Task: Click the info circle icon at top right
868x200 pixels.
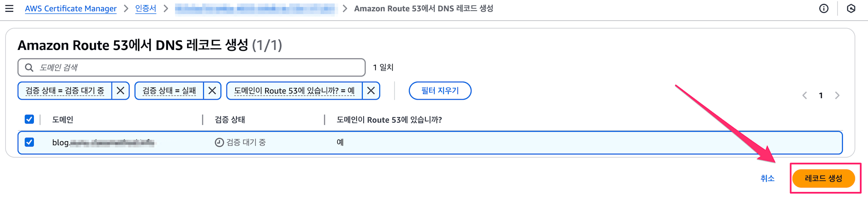Action: (824, 8)
